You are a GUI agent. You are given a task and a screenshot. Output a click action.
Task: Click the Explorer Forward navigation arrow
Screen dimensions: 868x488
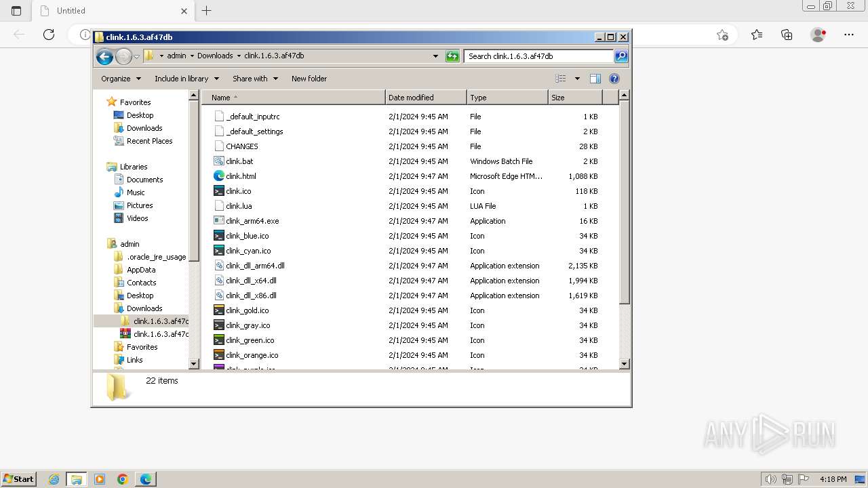click(x=123, y=57)
